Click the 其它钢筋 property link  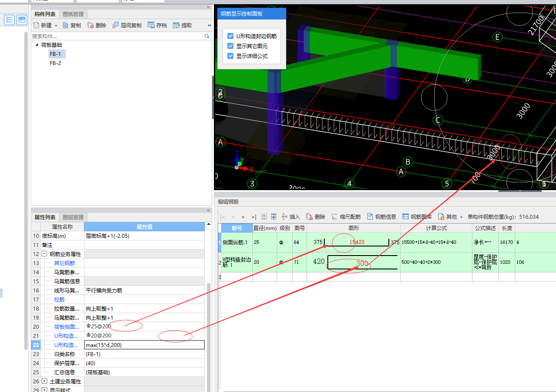(65, 263)
